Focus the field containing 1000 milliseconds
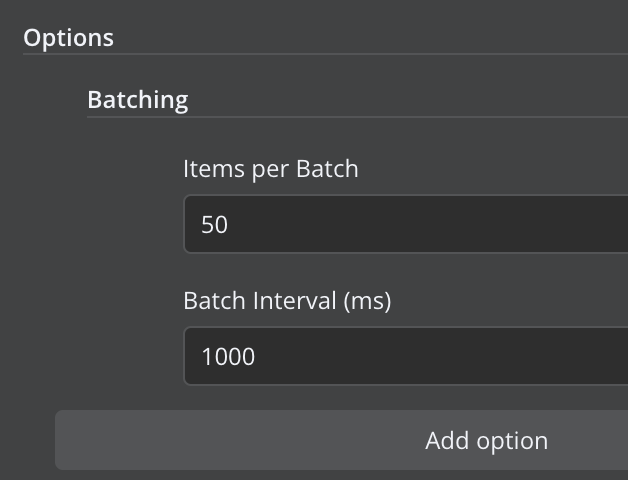The image size is (628, 480). tap(406, 356)
